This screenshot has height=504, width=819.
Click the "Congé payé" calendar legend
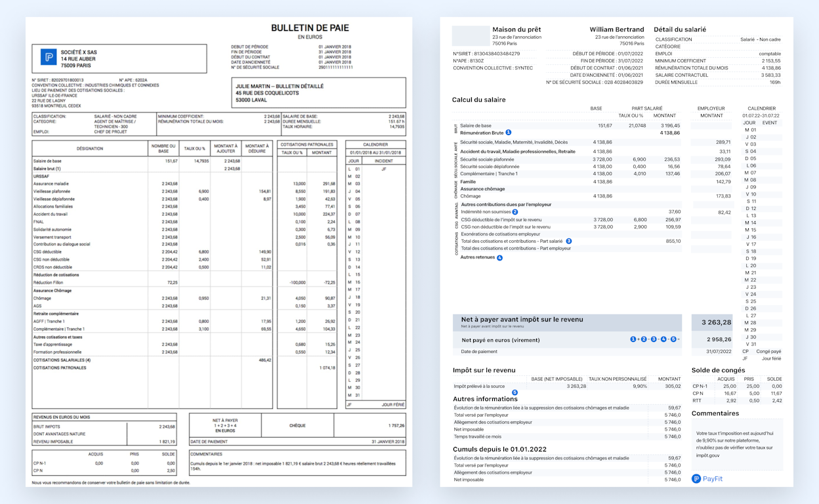pyautogui.click(x=770, y=351)
